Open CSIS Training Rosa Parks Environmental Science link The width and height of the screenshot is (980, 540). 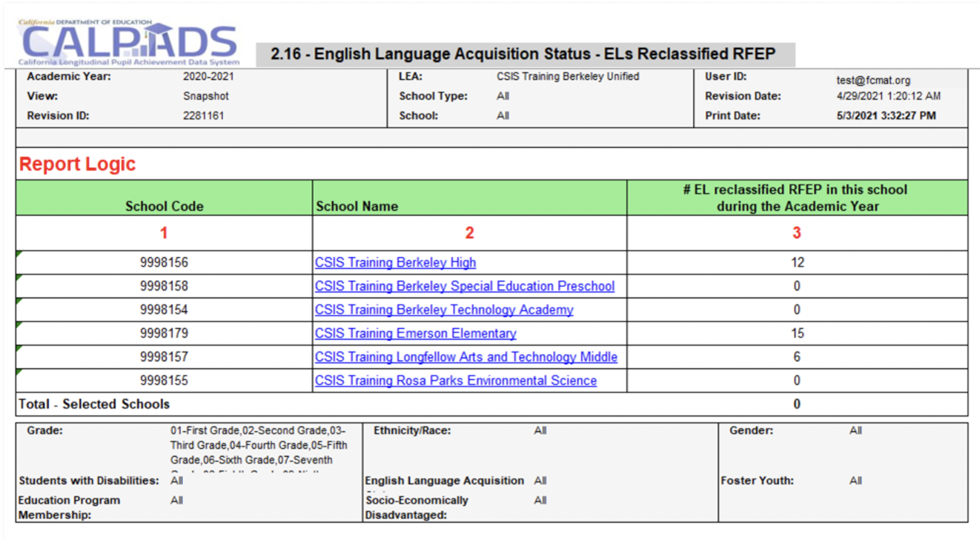click(x=456, y=380)
